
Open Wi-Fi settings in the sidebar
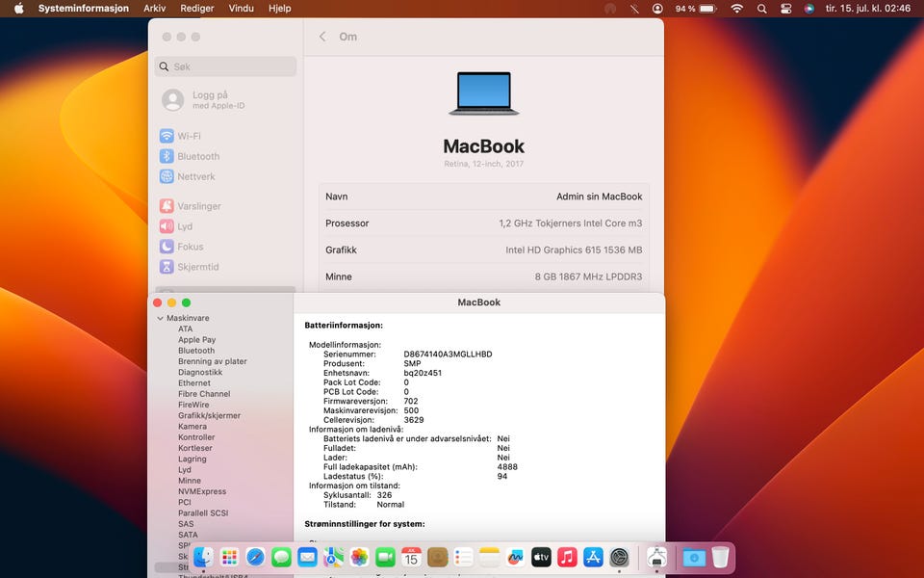click(189, 136)
